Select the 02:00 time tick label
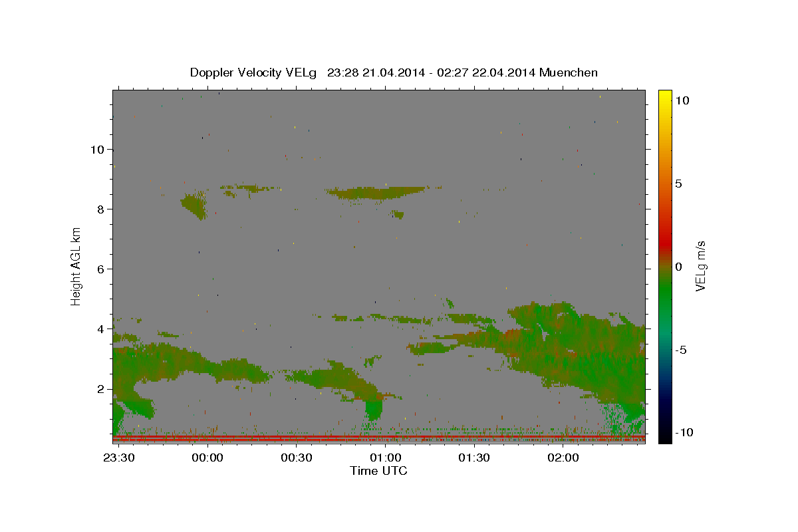Viewport: 798px width, 532px height. click(x=563, y=458)
